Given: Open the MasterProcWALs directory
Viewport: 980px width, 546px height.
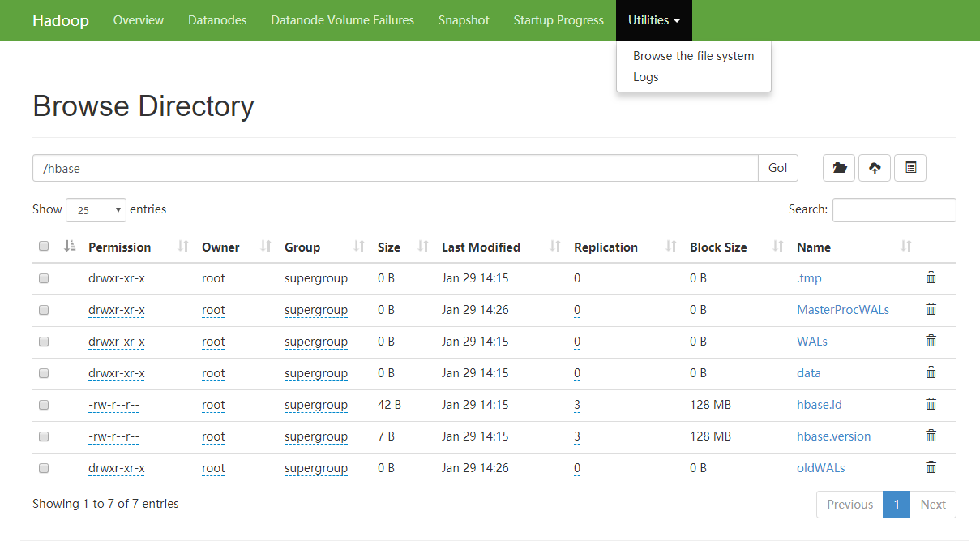Looking at the screenshot, I should (x=843, y=310).
